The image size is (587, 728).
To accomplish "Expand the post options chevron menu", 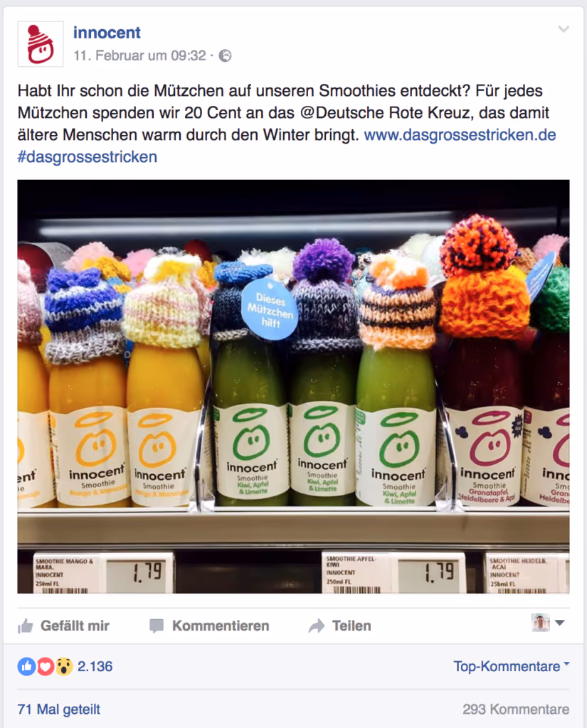I will click(x=564, y=29).
